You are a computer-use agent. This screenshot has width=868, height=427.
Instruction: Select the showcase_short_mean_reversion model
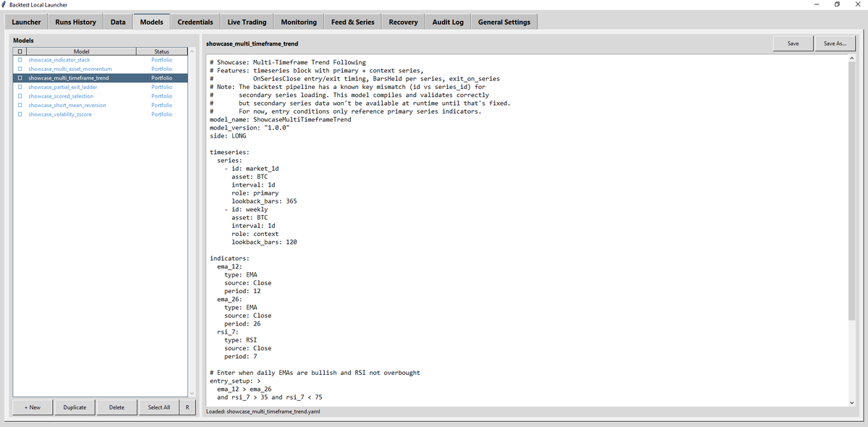tap(67, 105)
